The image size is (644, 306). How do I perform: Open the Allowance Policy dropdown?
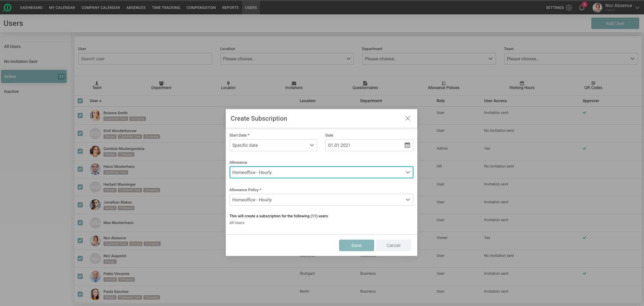point(321,200)
